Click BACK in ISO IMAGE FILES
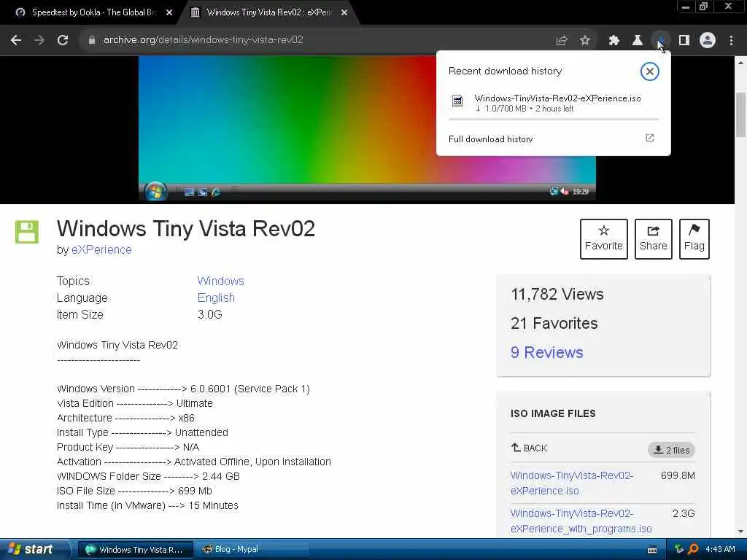The width and height of the screenshot is (747, 560). pyautogui.click(x=530, y=448)
